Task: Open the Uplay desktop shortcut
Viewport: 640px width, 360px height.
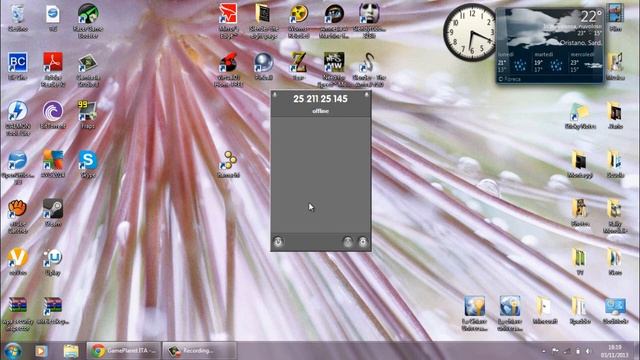Action: coord(53,261)
